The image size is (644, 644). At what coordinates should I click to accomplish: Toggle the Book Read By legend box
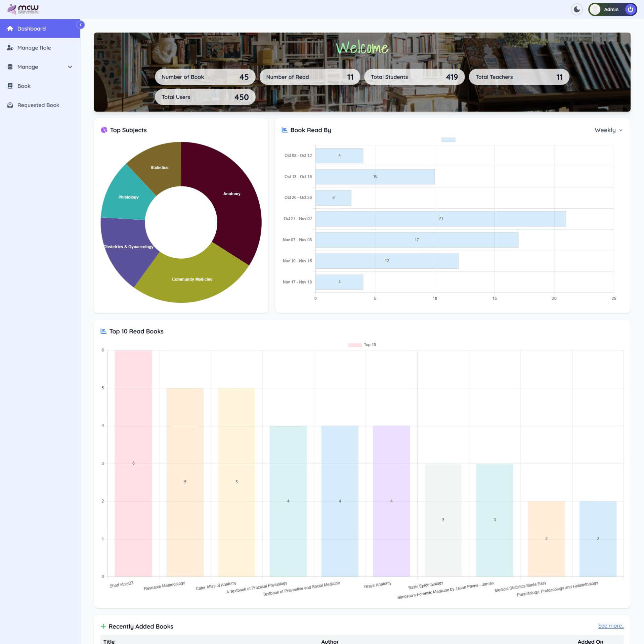coord(448,140)
